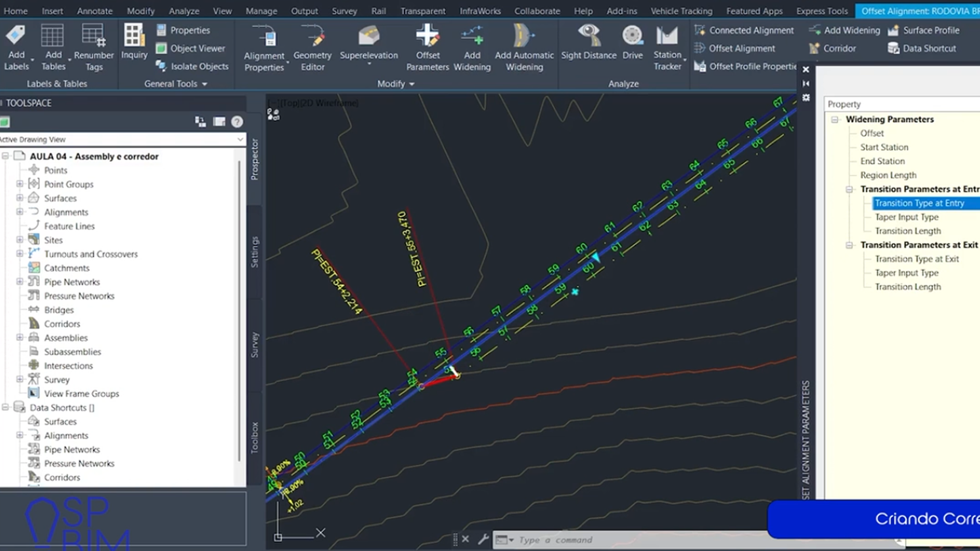Open the Settings toolspace tab

coord(254,252)
